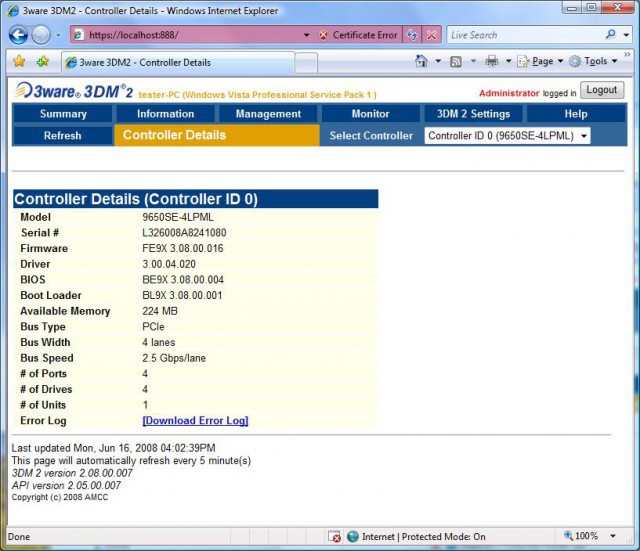Expand the Feeds dropdown arrow
Viewport: 640px width, 551px height.
click(473, 62)
